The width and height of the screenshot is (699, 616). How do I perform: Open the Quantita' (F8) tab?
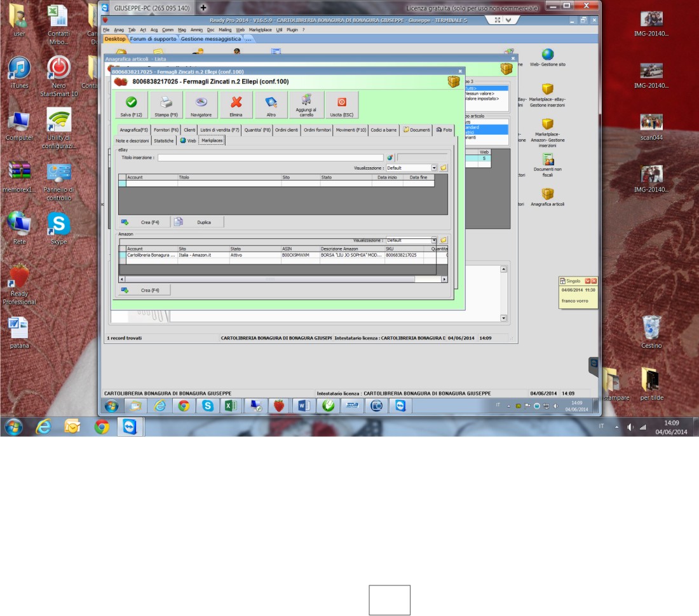(257, 130)
